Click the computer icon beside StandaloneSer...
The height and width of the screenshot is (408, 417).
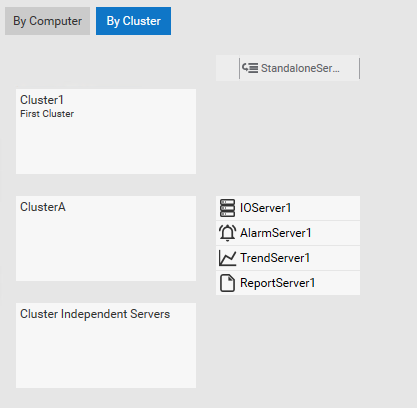[x=250, y=68]
